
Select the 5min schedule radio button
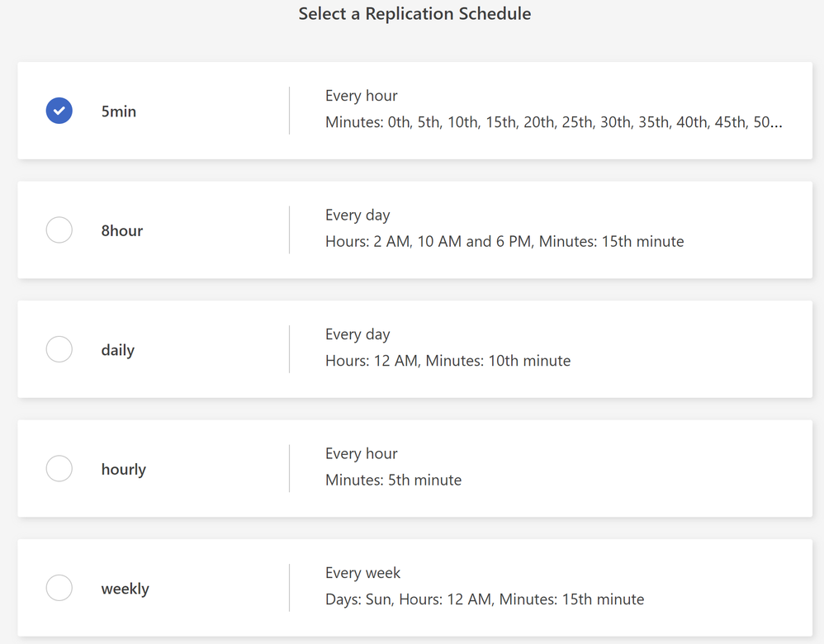59,111
